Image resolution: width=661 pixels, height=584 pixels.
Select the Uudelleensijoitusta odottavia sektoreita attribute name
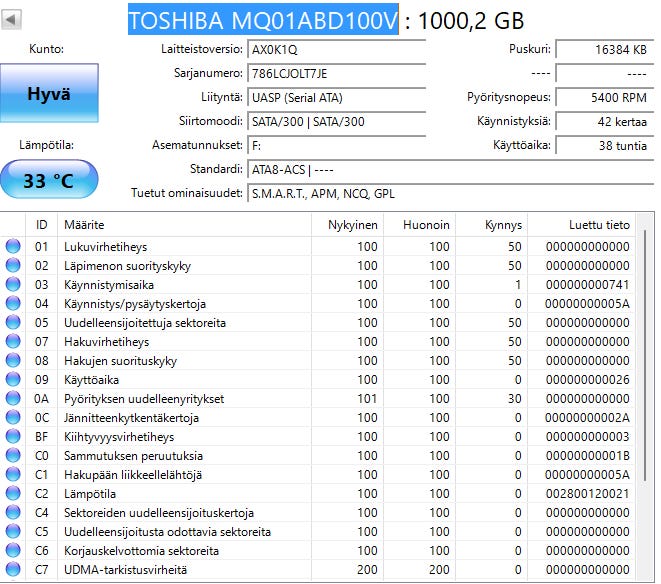click(167, 532)
